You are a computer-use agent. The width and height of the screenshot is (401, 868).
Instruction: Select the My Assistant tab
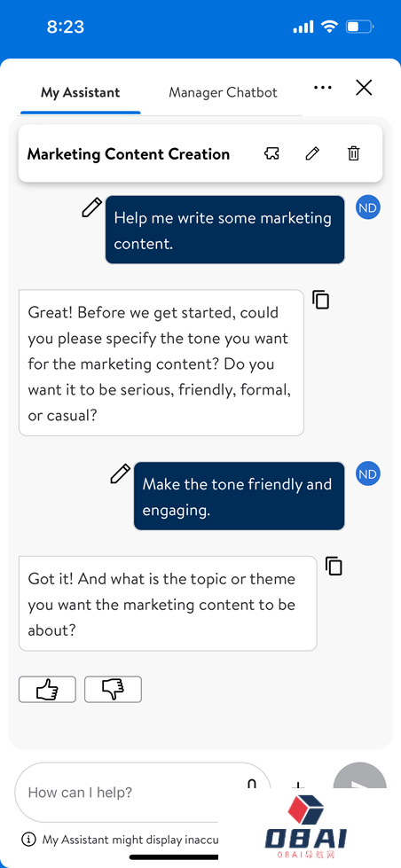click(x=81, y=92)
